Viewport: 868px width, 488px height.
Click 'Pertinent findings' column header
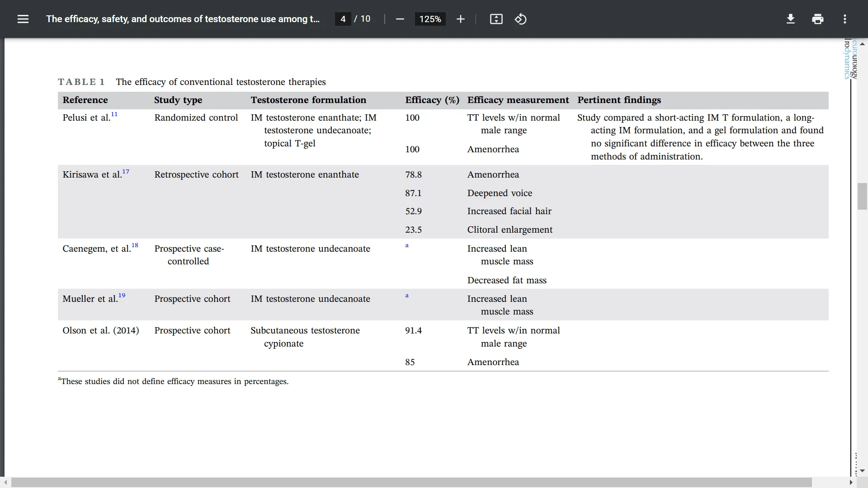[619, 100]
